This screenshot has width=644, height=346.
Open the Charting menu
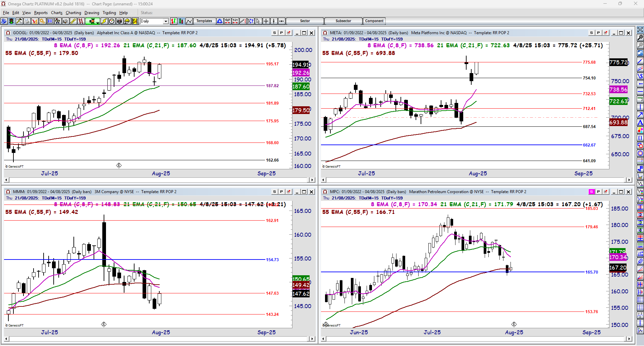[x=73, y=13]
